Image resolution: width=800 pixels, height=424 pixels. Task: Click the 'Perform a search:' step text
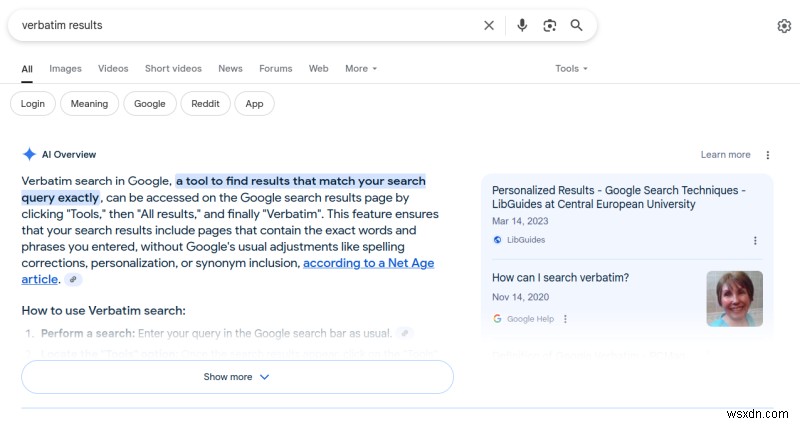pyautogui.click(x=88, y=334)
